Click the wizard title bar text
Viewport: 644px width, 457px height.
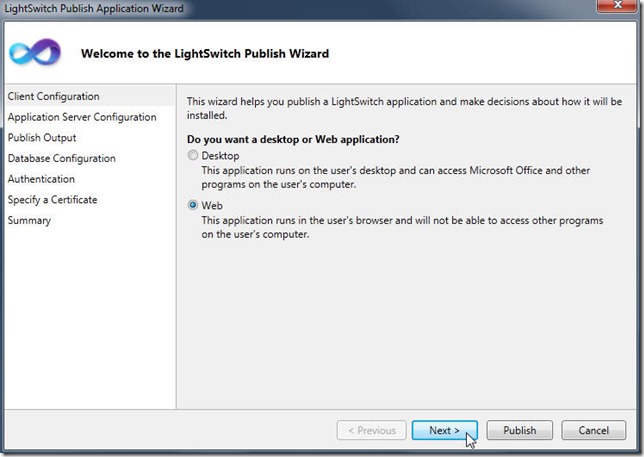94,8
